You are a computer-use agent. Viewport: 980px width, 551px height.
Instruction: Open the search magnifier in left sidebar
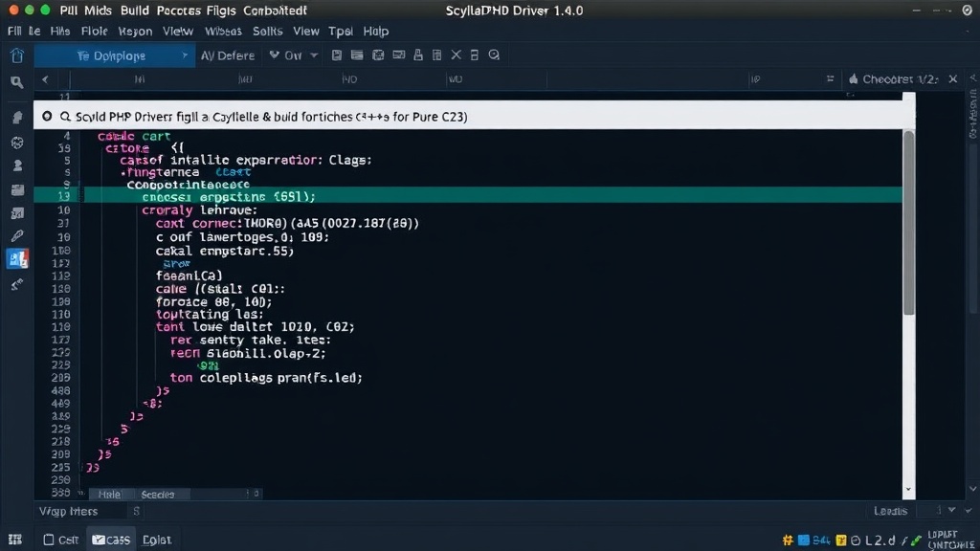tap(17, 82)
